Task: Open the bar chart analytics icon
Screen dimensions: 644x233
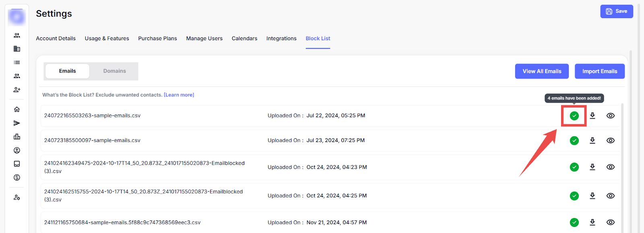Action: coord(17,137)
